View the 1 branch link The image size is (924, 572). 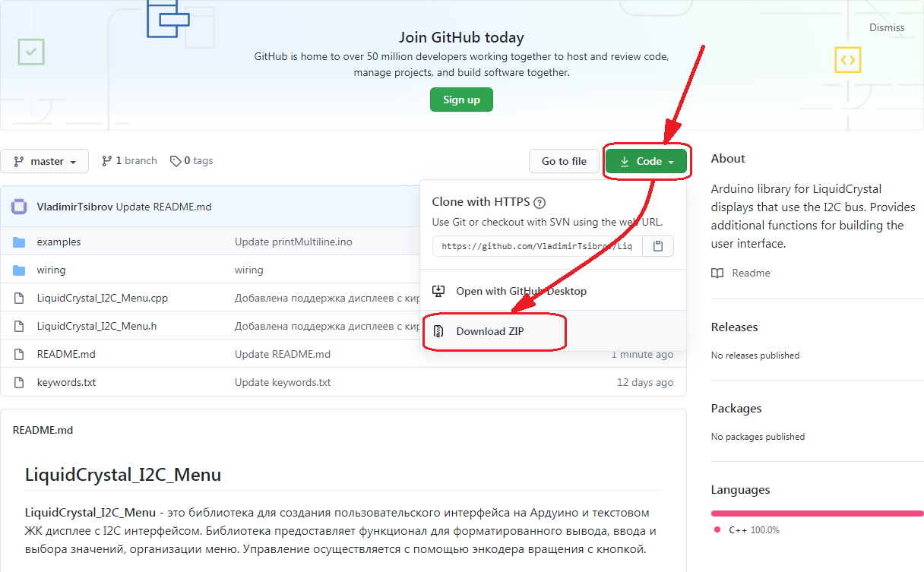pos(129,161)
